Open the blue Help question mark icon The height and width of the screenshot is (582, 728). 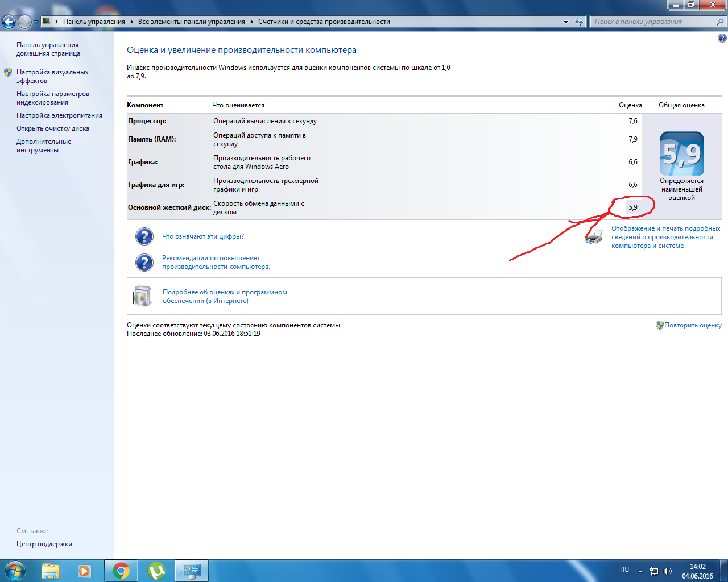point(722,38)
